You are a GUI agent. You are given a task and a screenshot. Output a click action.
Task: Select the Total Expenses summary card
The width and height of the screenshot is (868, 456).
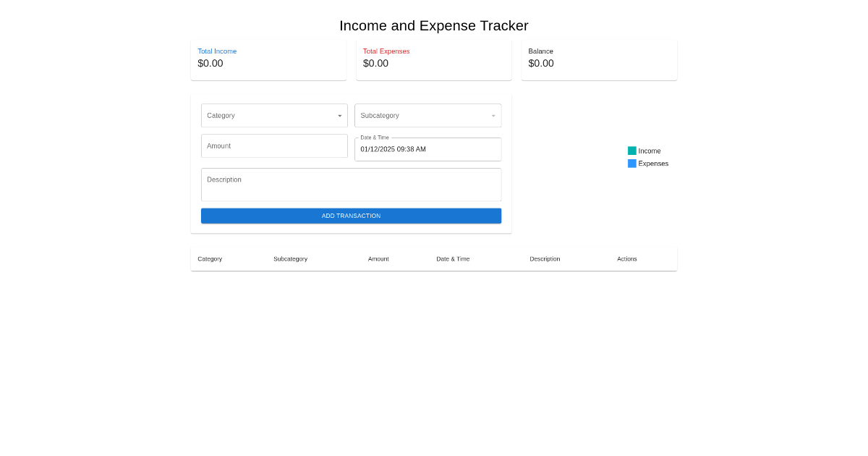434,60
